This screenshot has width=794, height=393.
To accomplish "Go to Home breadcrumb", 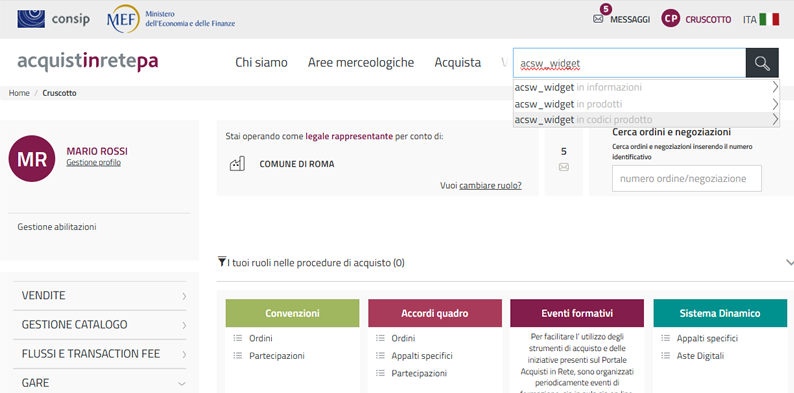I will click(19, 93).
